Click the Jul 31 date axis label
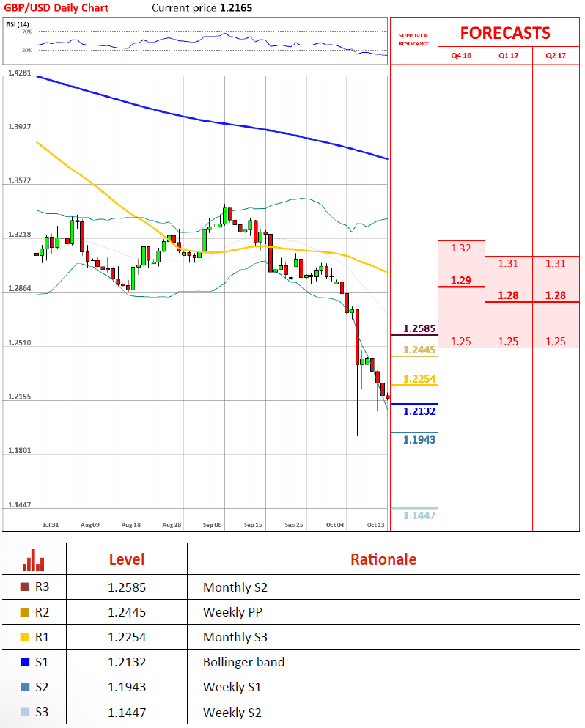 (51, 525)
